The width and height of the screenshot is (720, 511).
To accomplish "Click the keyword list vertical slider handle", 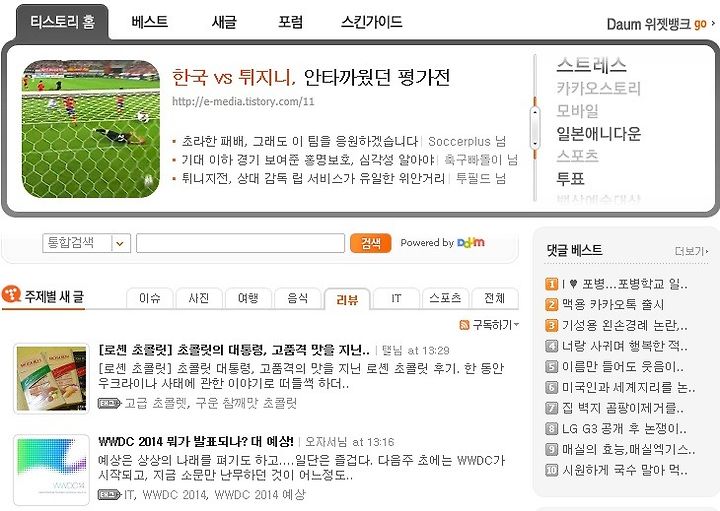I will (534, 128).
